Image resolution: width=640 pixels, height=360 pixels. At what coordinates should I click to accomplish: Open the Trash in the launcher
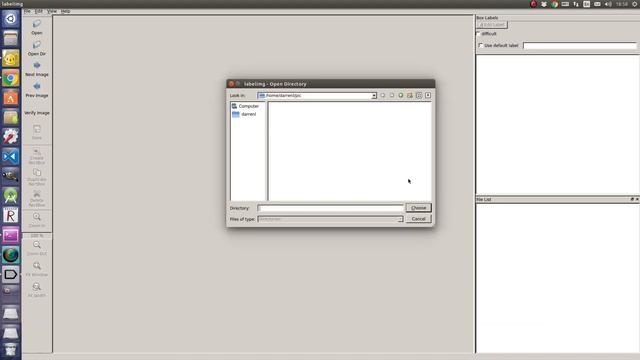[11, 351]
